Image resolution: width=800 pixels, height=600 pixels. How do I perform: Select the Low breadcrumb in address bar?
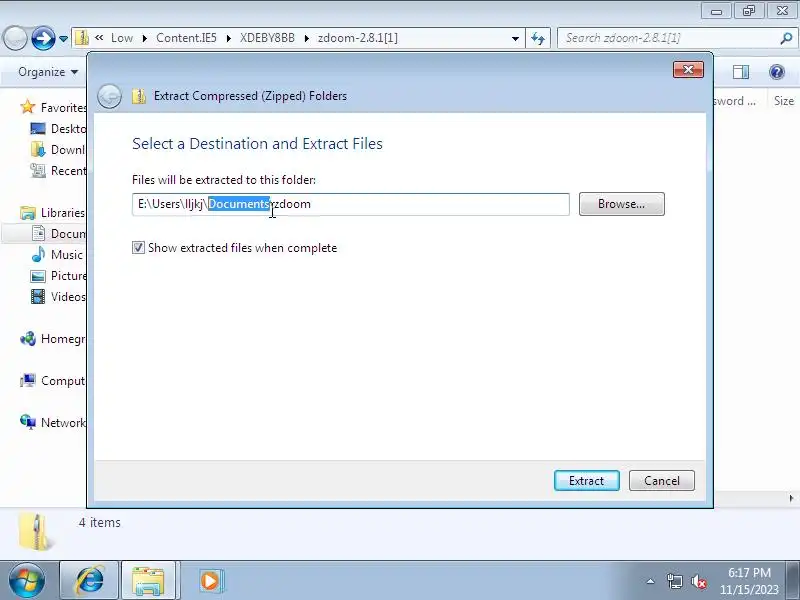point(122,38)
